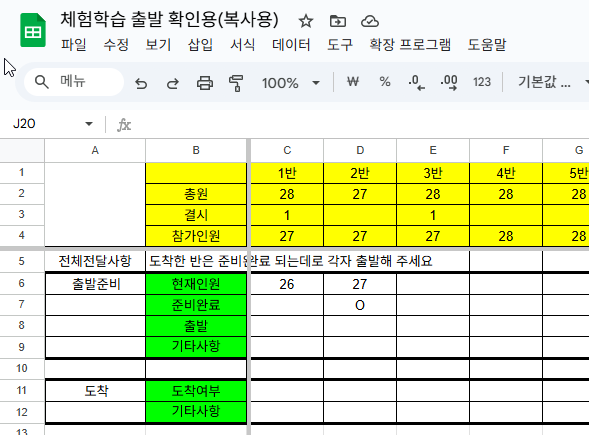Select column C header
Image resolution: width=589 pixels, height=435 pixels.
[x=287, y=150]
